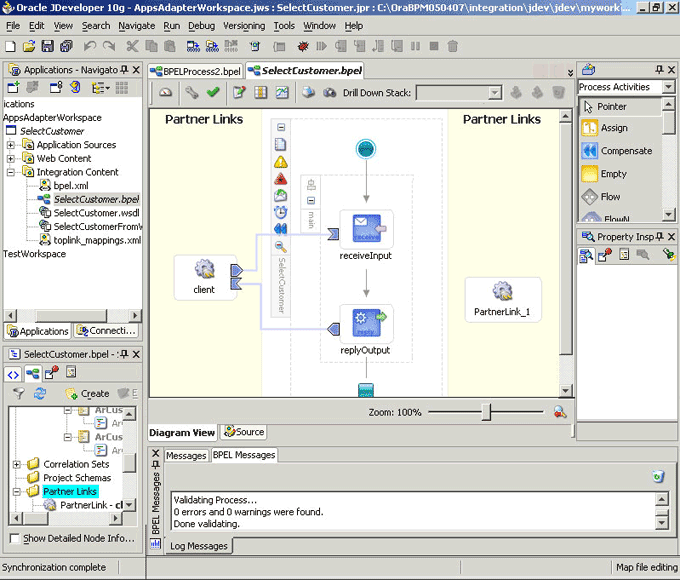
Task: Expand the Application Sources node
Action: pyautogui.click(x=11, y=145)
